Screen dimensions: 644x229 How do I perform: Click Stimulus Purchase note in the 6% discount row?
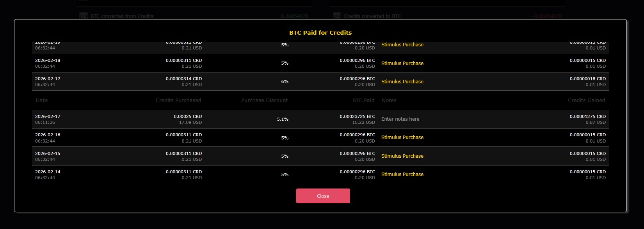pos(402,82)
